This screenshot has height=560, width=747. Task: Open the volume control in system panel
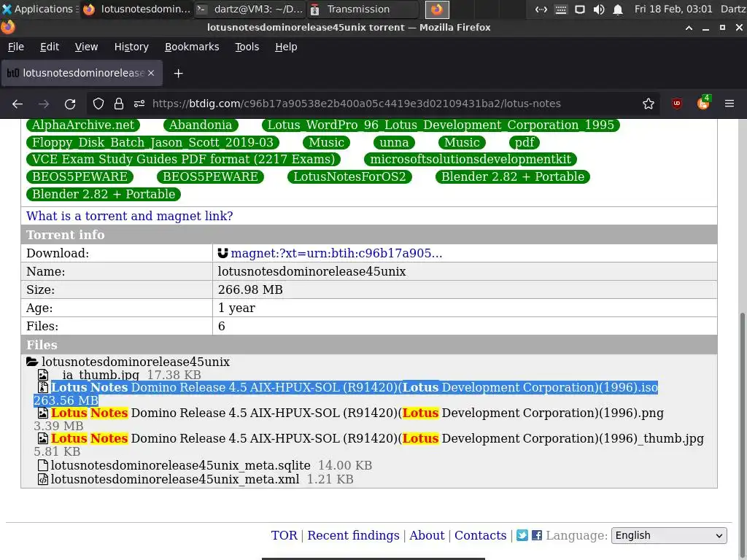tap(599, 9)
